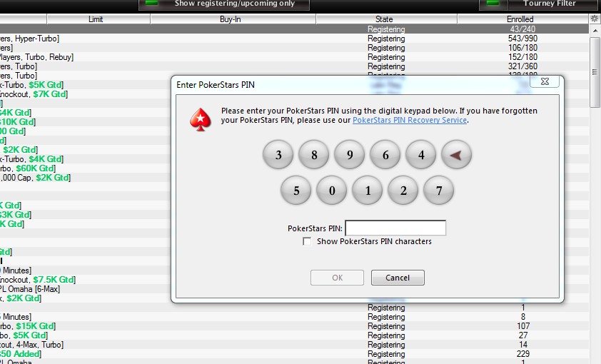
Task: Select the 4-Max, Turbo tournament row
Action: click(x=294, y=345)
